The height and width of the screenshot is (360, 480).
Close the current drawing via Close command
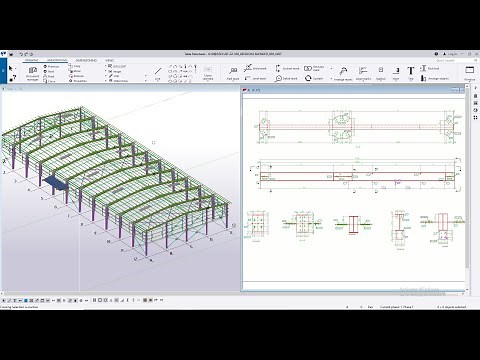tap(49, 81)
